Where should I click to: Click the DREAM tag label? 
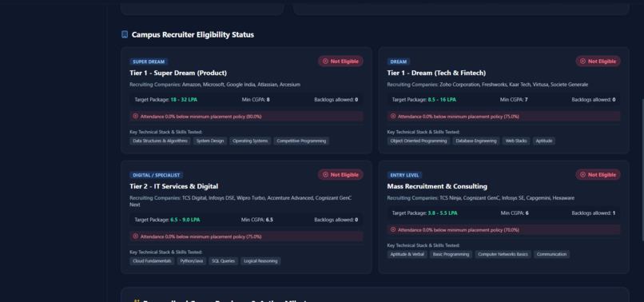(x=398, y=62)
